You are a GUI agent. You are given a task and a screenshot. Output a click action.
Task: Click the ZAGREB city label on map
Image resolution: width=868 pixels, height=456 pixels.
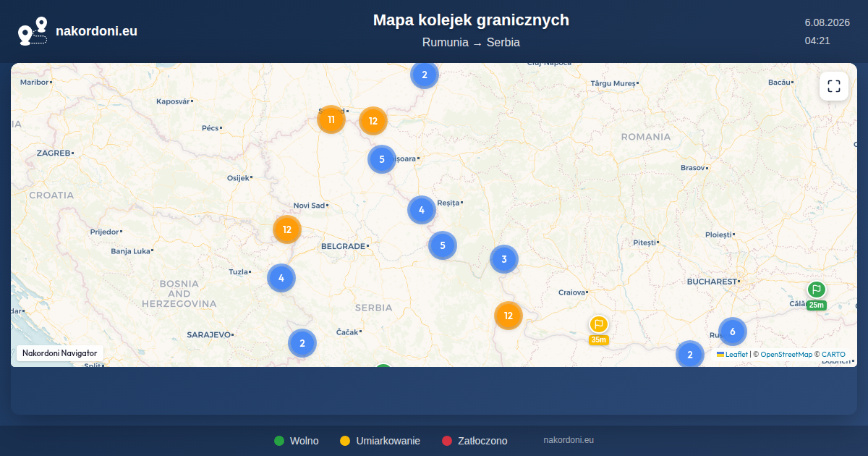pyautogui.click(x=54, y=153)
